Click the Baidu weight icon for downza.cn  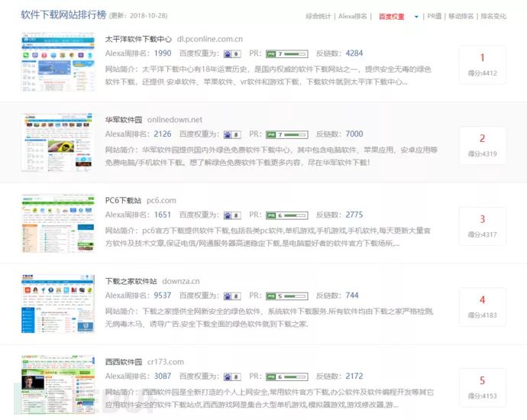[232, 296]
